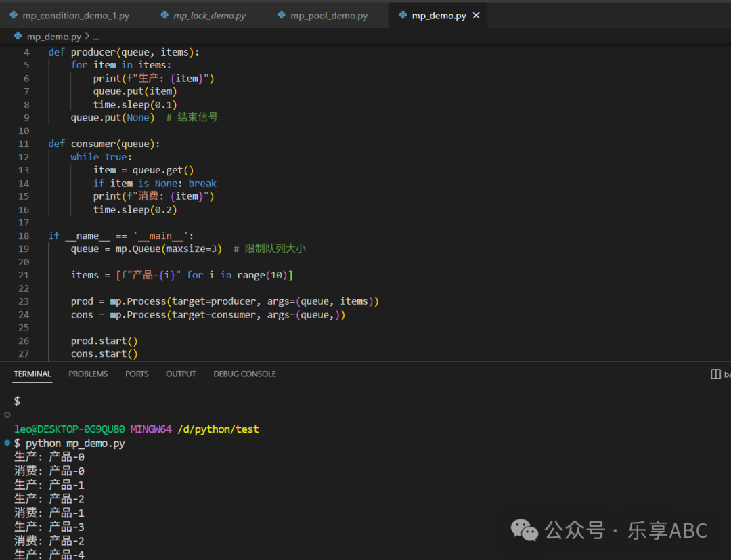
Task: Click Python file icon in breadcrumb
Action: click(x=18, y=36)
